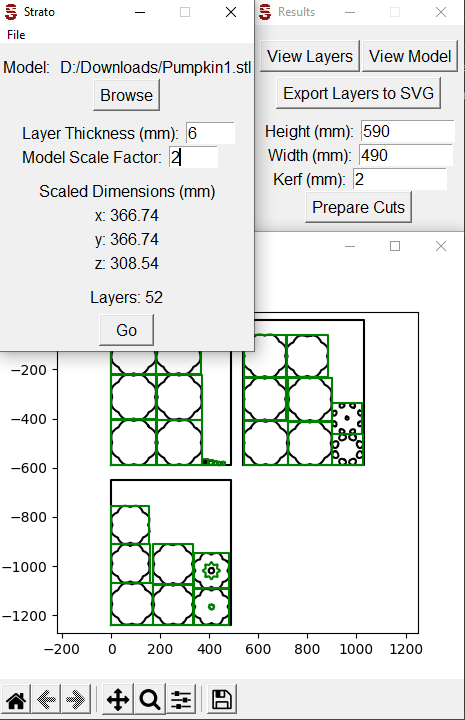Screen dimensions: 465x720
Task: Click the Strato logo icon in title bar
Action: 11,11
